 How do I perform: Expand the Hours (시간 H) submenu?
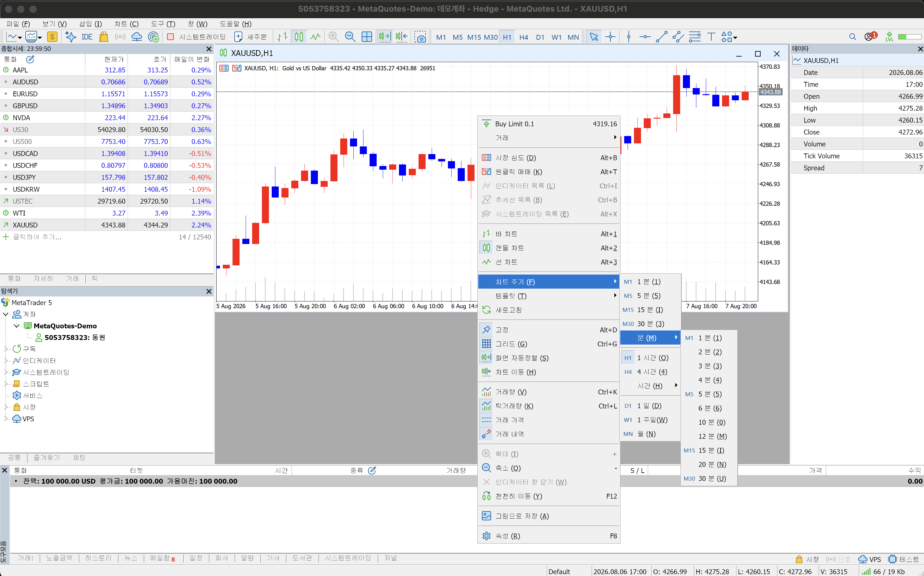tap(650, 386)
